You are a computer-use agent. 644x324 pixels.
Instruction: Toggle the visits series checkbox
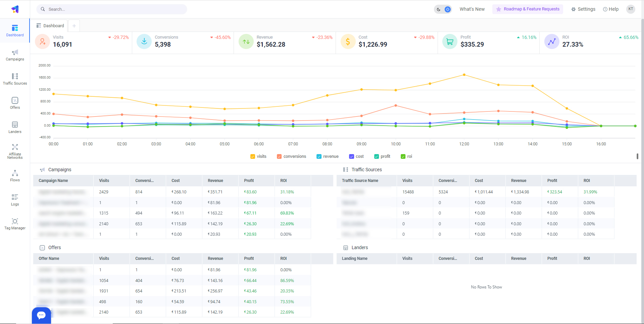(x=253, y=156)
